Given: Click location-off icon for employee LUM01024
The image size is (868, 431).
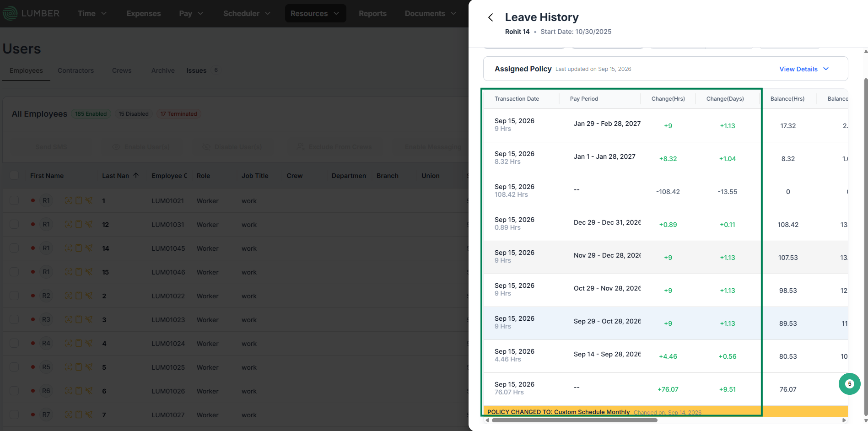Looking at the screenshot, I should 89,343.
